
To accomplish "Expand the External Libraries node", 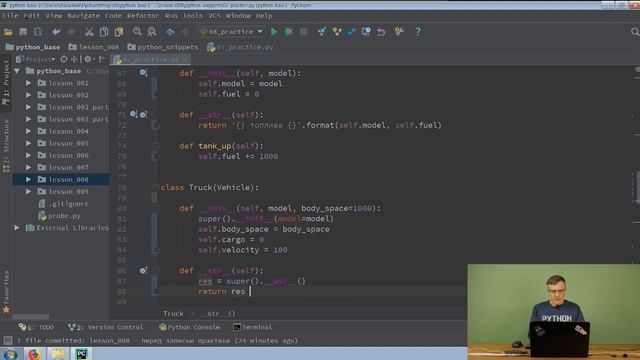I will click(x=17, y=228).
